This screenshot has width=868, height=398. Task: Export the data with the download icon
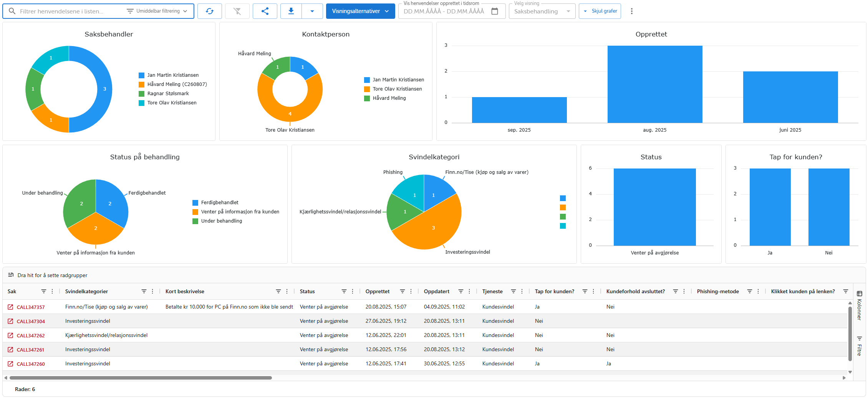pyautogui.click(x=291, y=11)
